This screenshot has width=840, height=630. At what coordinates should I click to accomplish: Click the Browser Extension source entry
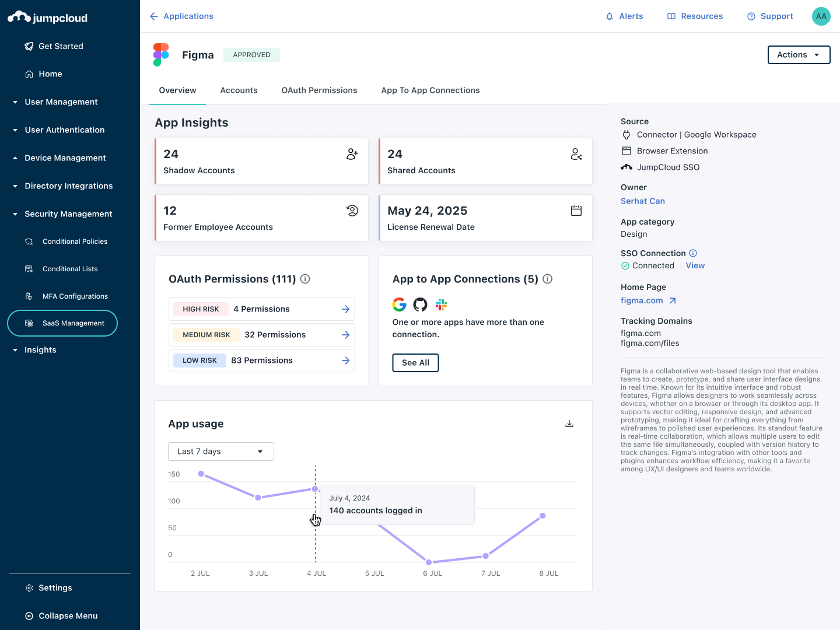(x=664, y=151)
